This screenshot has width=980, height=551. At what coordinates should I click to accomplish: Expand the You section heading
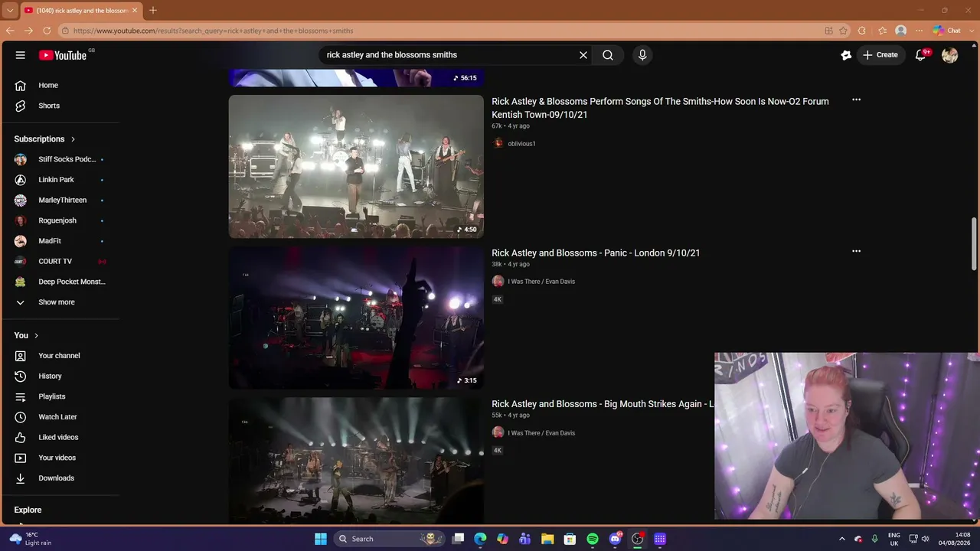coord(26,335)
